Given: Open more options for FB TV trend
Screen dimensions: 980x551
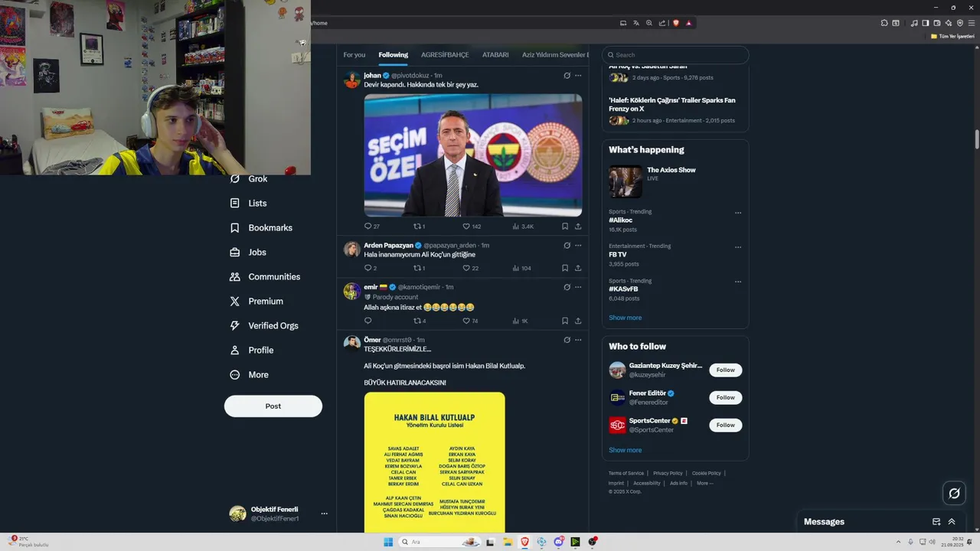Looking at the screenshot, I should (x=738, y=247).
